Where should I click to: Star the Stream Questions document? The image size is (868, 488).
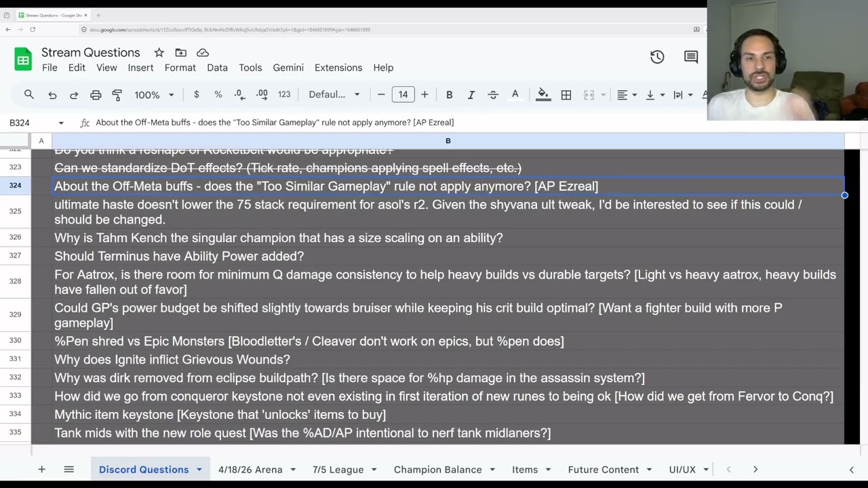point(159,53)
